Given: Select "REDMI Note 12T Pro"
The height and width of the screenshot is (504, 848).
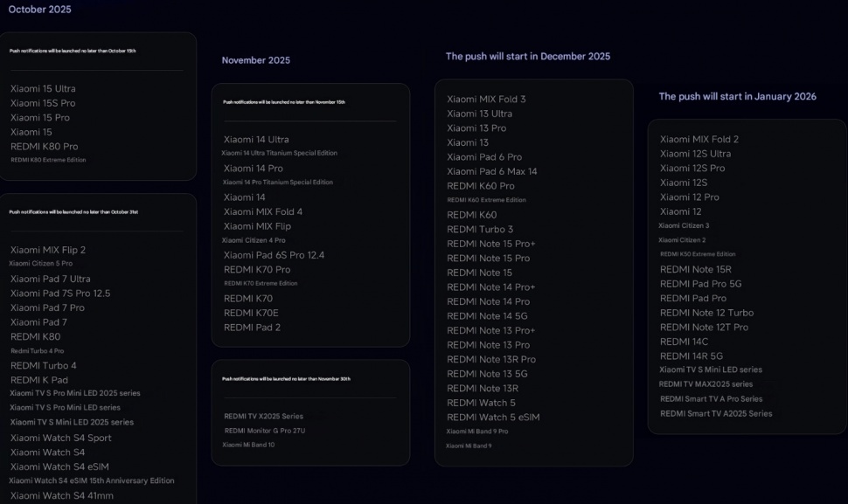Looking at the screenshot, I should pyautogui.click(x=704, y=328).
